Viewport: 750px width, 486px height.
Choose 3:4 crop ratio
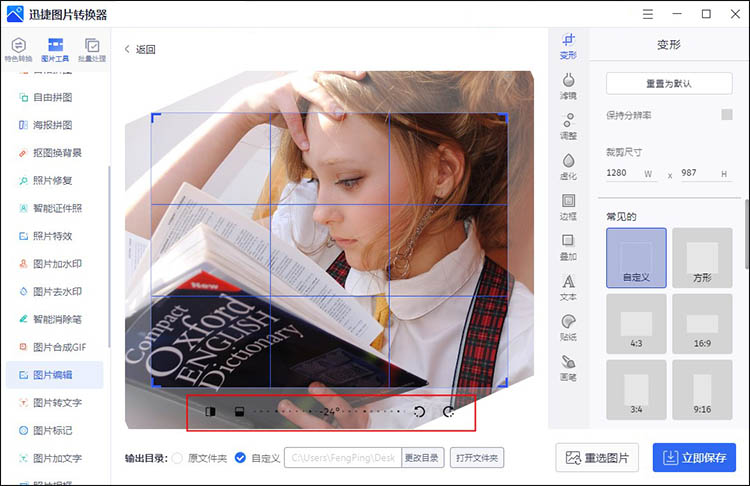[636, 390]
